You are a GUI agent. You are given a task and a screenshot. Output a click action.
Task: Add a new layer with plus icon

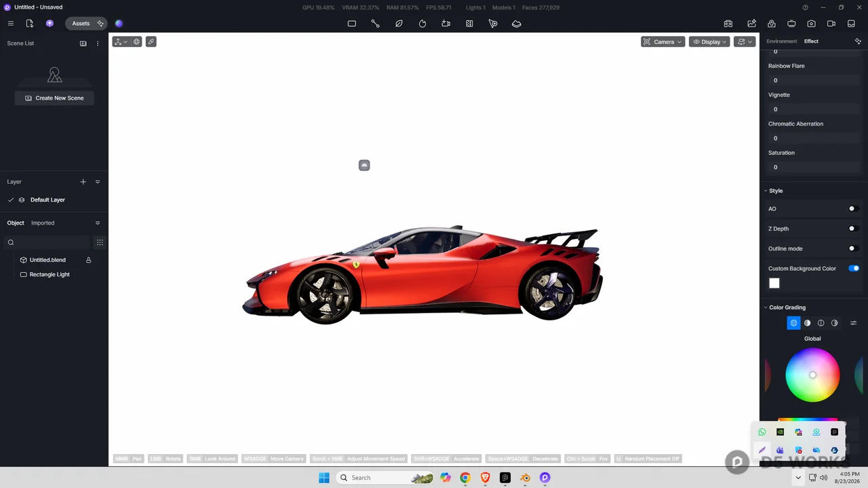[x=83, y=182]
